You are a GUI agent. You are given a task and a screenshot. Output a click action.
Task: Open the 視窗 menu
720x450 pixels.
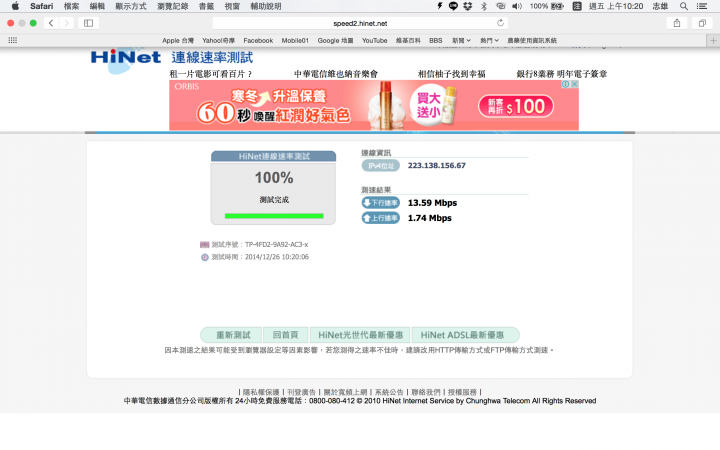coord(232,6)
